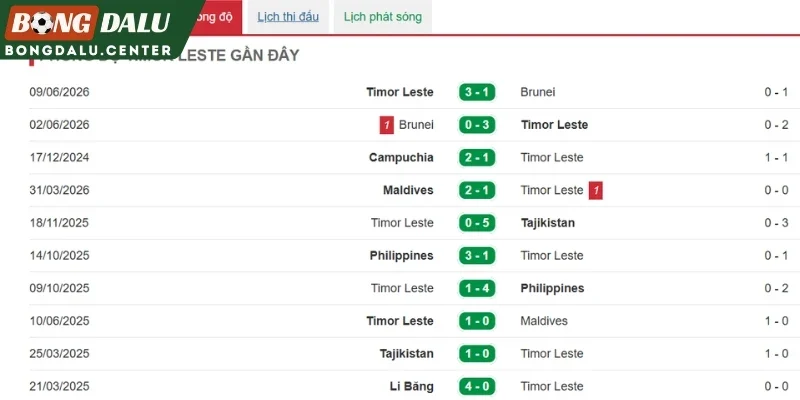This screenshot has height=400, width=800.
Task: Open the 1 - 4 score versus Philippines
Action: 477,288
